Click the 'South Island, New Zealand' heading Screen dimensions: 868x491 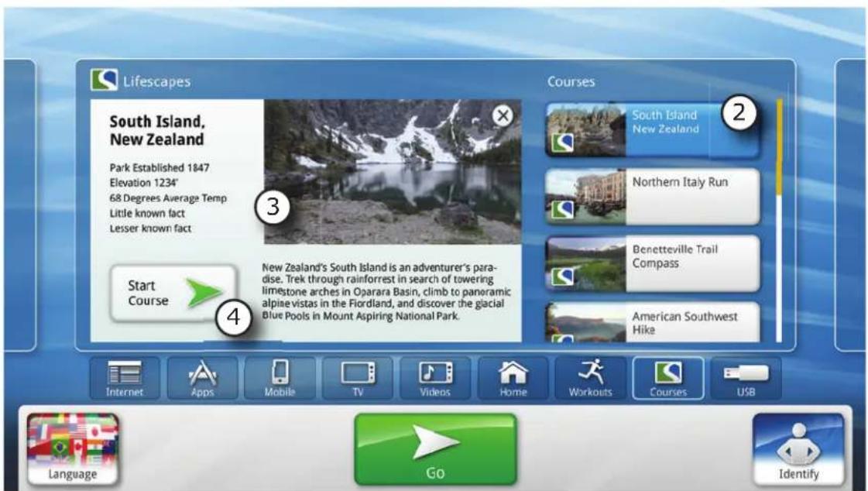157,130
